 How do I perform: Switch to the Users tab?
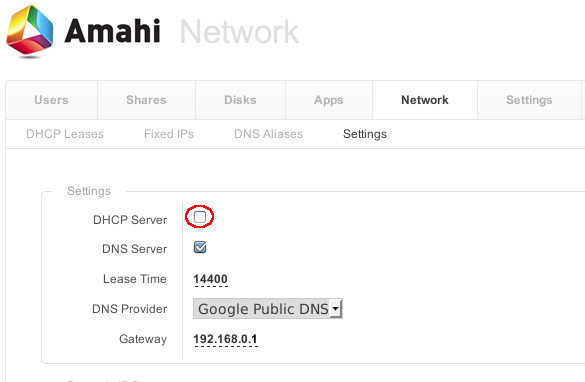coord(51,100)
